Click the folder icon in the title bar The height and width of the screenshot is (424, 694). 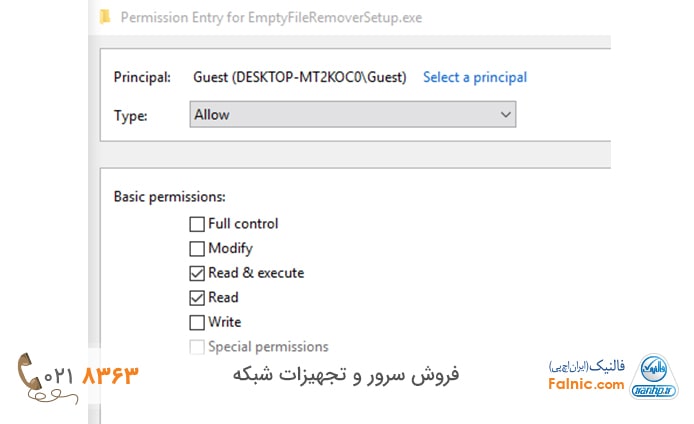[106, 17]
